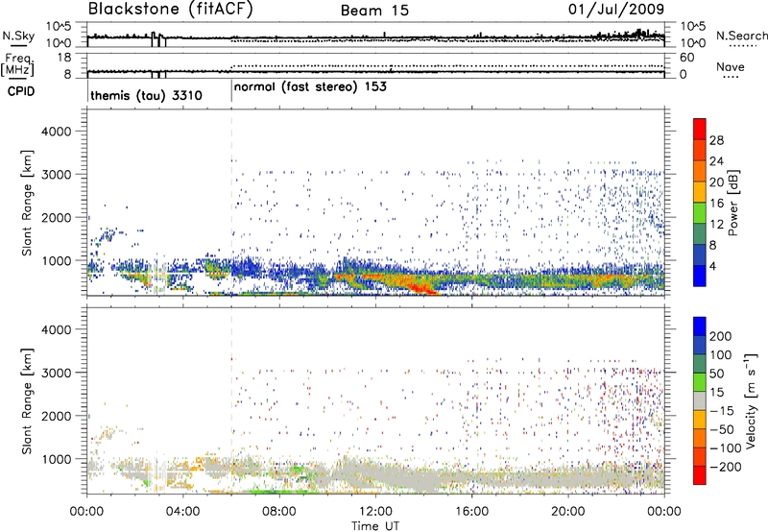Screen dimensions: 768x532
Task: Click the 'Freq. [MHz]' axis label
Action: click(x=18, y=64)
